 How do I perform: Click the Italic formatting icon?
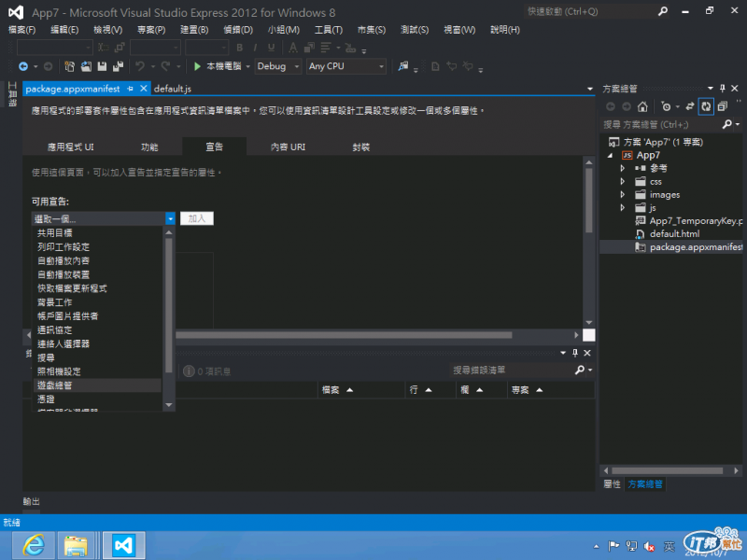pyautogui.click(x=255, y=48)
